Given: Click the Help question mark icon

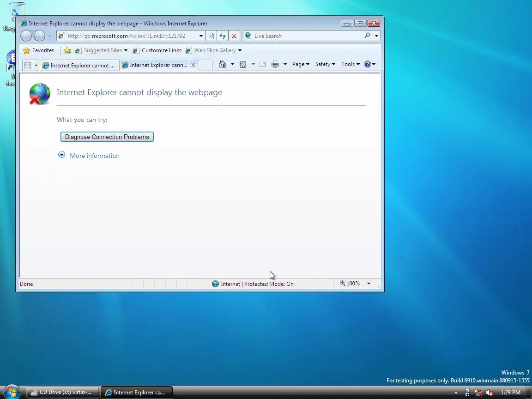Looking at the screenshot, I should point(368,64).
